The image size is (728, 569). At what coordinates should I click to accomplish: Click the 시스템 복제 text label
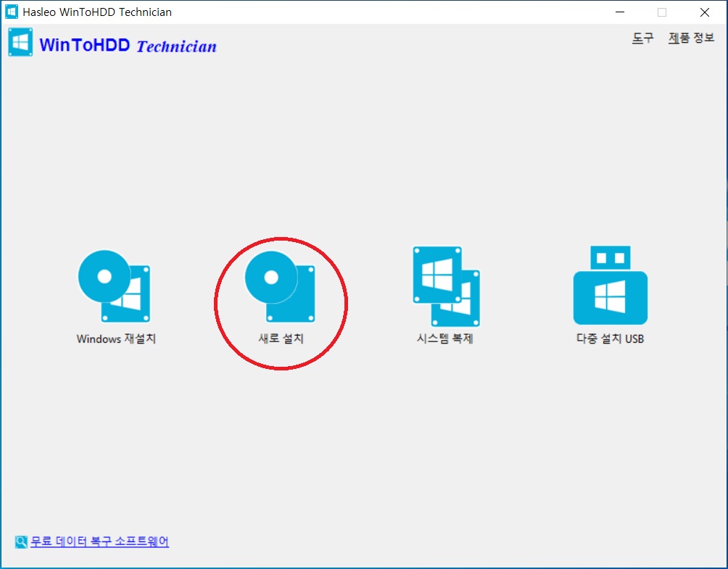tap(444, 339)
